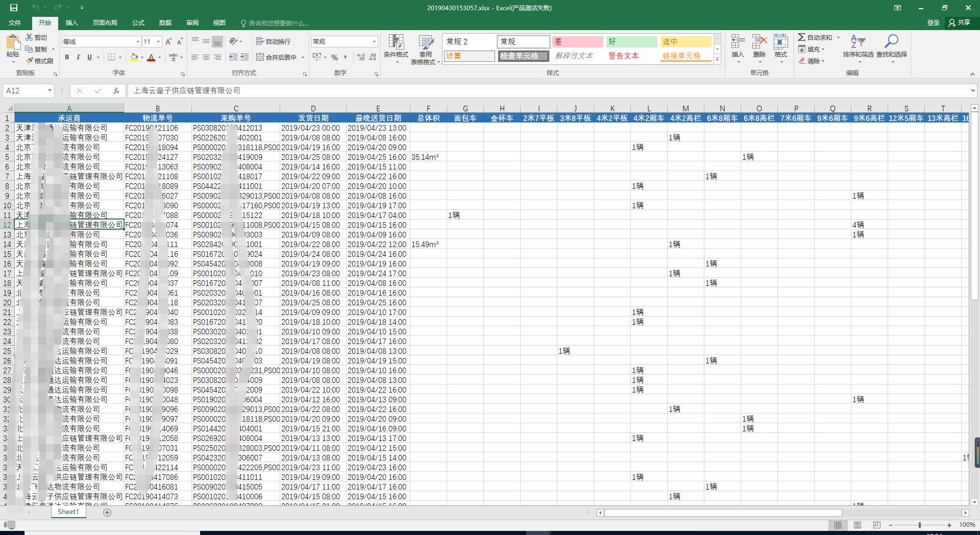Cut selection with the 剪切 scissors
This screenshot has height=535, width=980.
coord(36,37)
